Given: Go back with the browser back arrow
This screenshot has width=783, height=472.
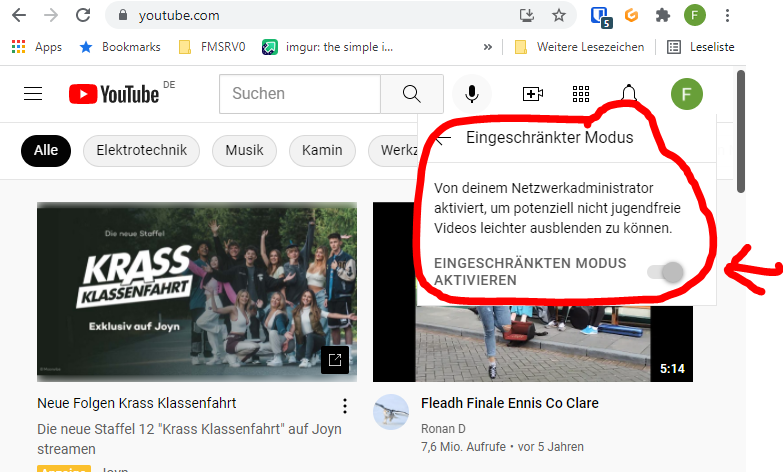Looking at the screenshot, I should point(19,15).
